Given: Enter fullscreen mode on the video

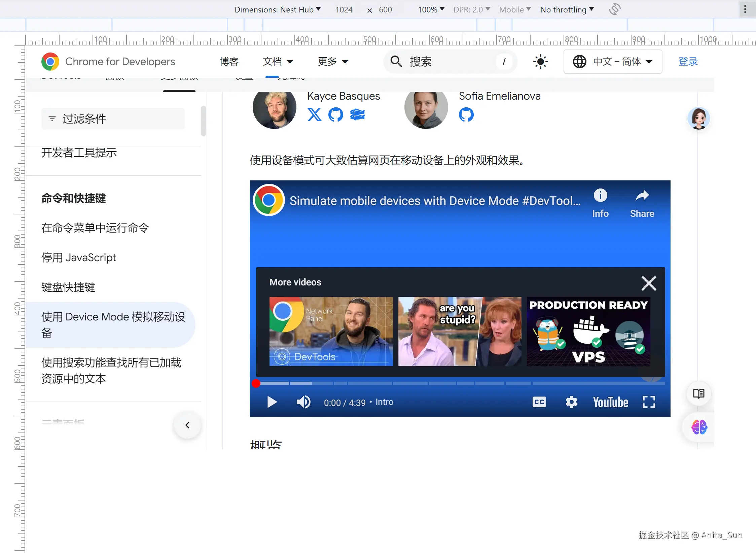Looking at the screenshot, I should click(x=649, y=402).
